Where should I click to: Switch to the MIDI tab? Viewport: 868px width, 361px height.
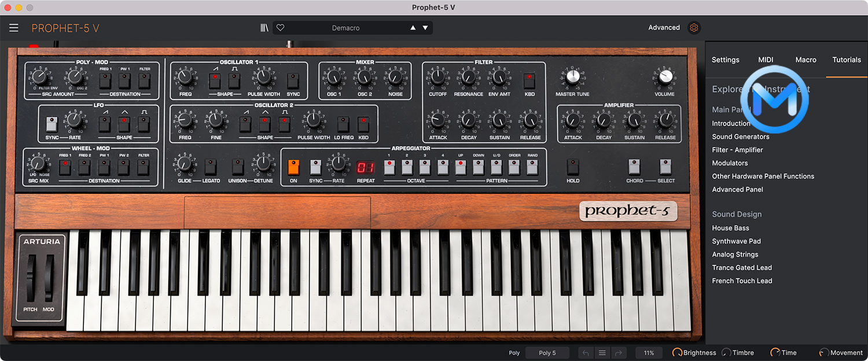tap(765, 60)
